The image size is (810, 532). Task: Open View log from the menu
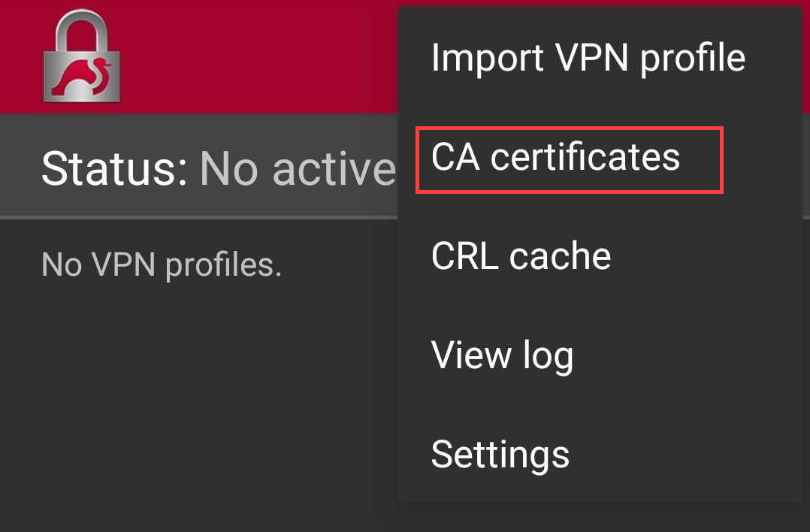(502, 355)
